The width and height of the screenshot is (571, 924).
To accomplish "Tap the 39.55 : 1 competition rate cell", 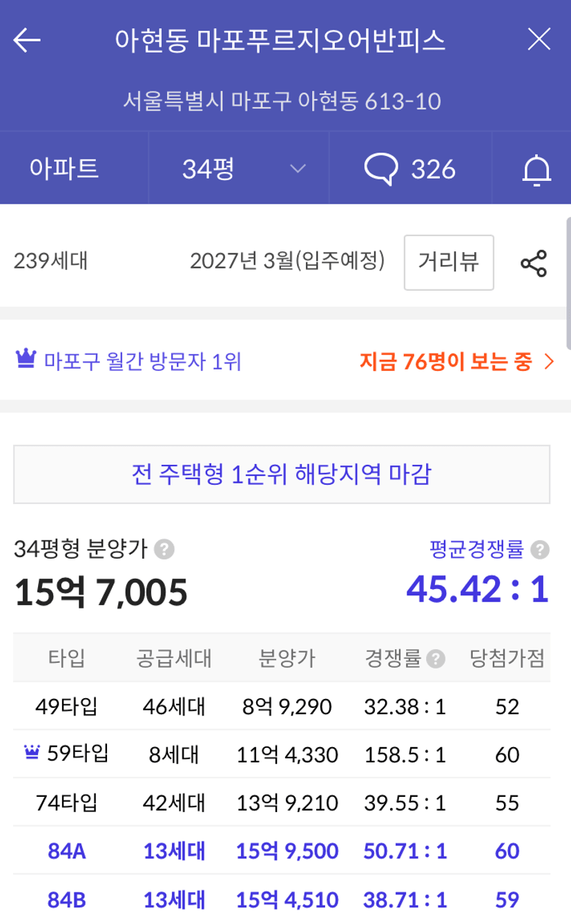I will pyautogui.click(x=405, y=802).
